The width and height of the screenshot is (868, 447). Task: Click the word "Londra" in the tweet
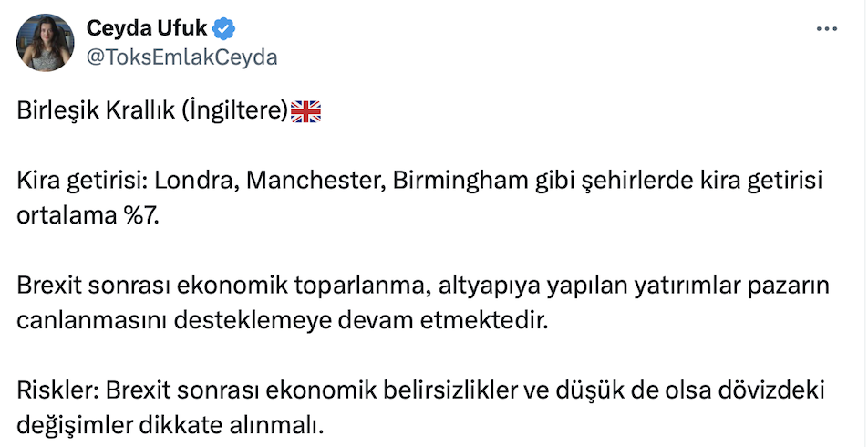[189, 181]
